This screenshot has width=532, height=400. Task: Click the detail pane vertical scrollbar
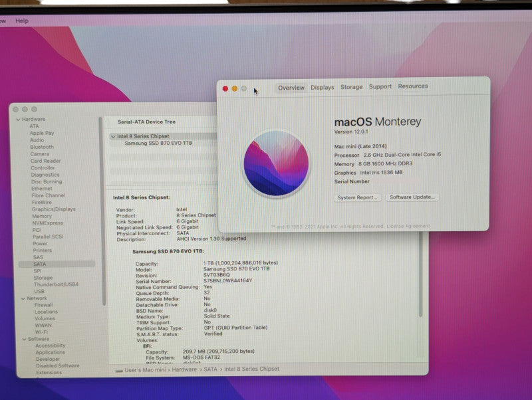pyautogui.click(x=421, y=275)
